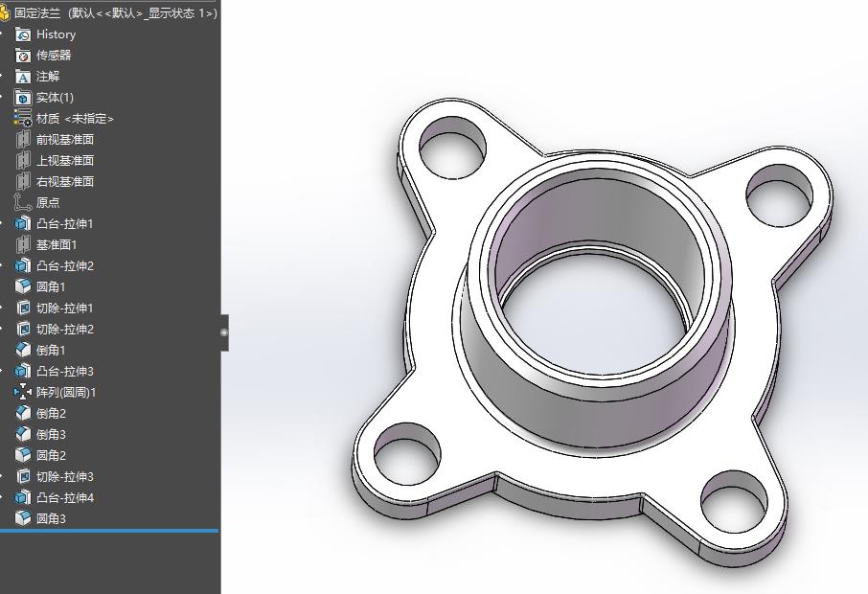
Task: Collapse the feature tree panel handle
Action: pyautogui.click(x=224, y=332)
